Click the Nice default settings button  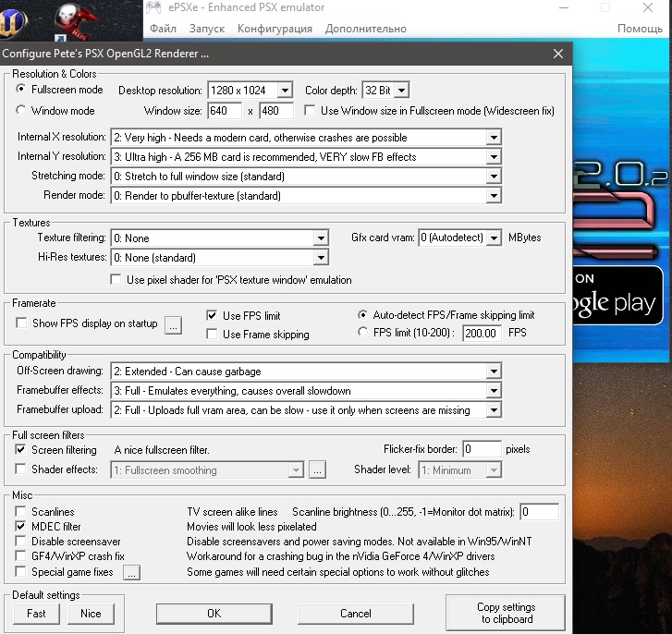pyautogui.click(x=91, y=614)
